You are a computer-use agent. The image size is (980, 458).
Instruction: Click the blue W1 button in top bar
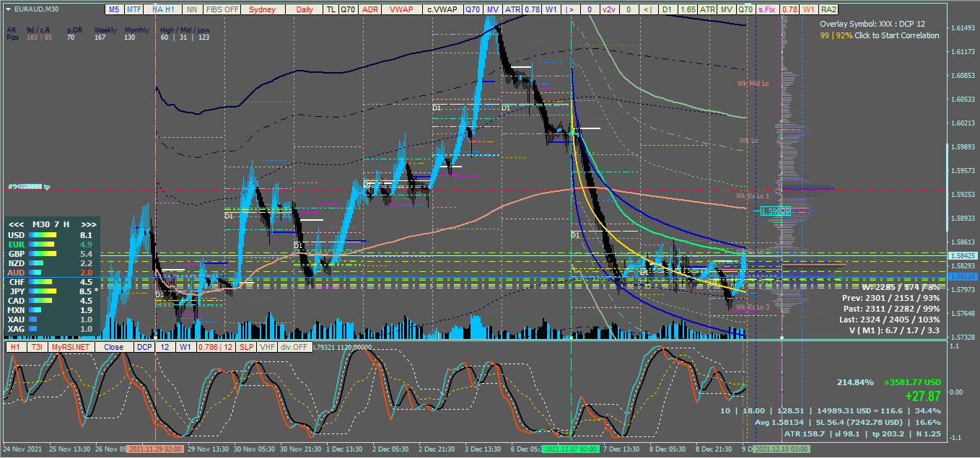(551, 9)
